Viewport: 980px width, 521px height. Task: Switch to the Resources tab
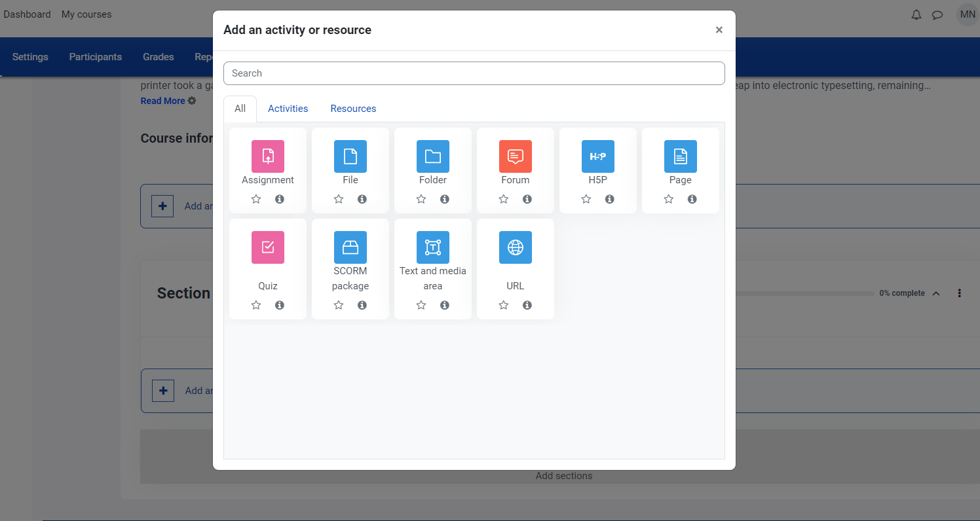[353, 109]
